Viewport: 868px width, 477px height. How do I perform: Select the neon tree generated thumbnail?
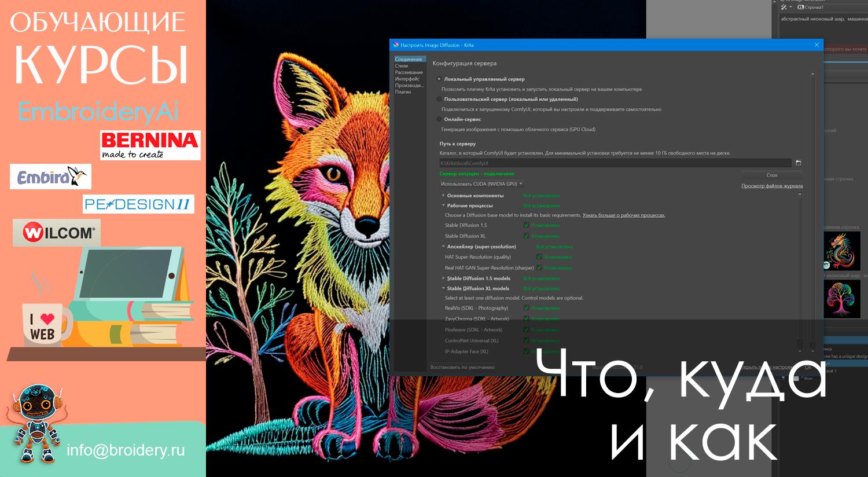(x=842, y=299)
